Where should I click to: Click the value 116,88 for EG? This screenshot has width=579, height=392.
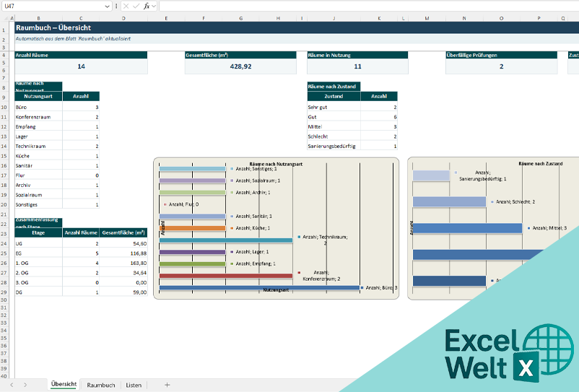point(123,253)
